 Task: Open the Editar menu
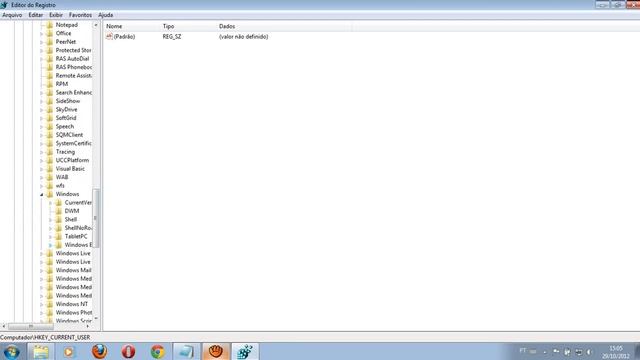[36, 15]
